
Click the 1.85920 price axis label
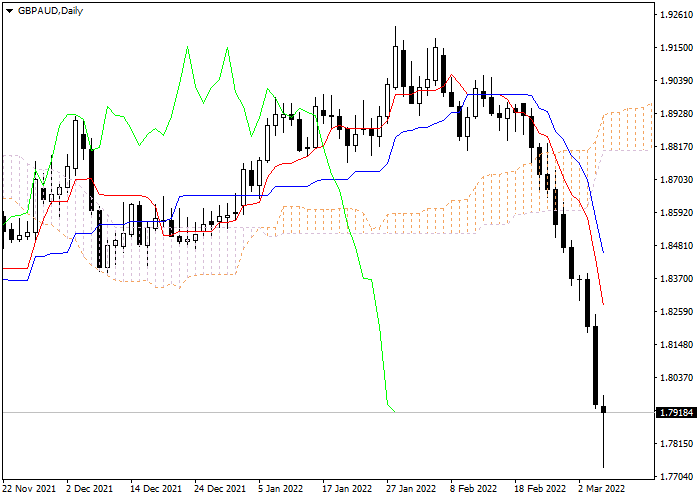(x=677, y=212)
